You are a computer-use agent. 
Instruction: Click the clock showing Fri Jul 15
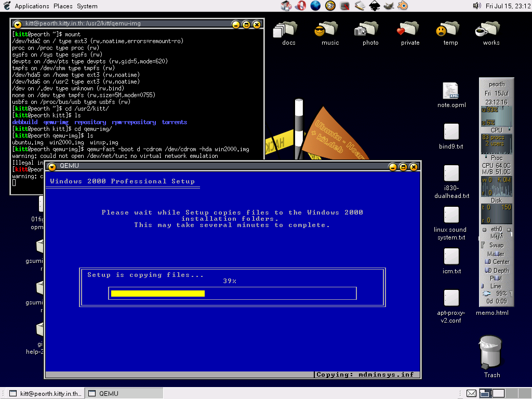[508, 6]
